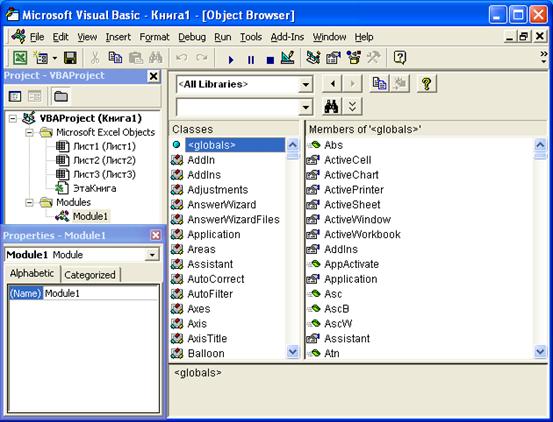
Task: Switch to the Alphabetic tab
Action: click(32, 273)
